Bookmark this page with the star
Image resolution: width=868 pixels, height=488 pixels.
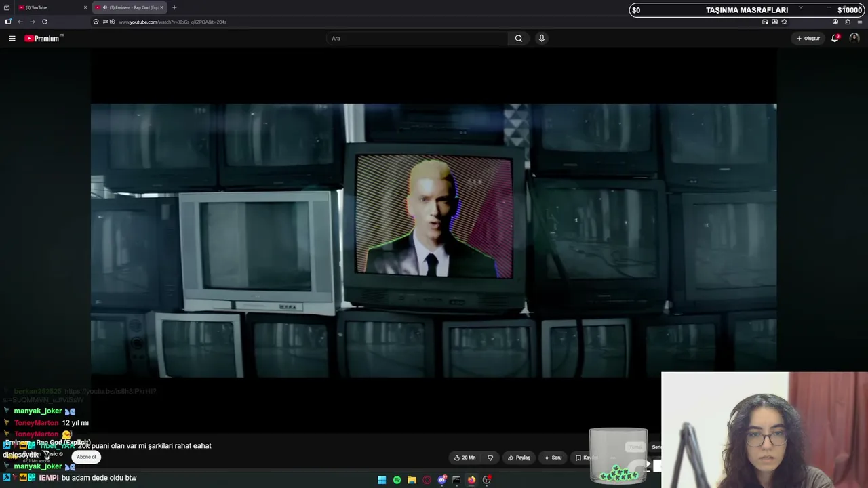(x=785, y=22)
